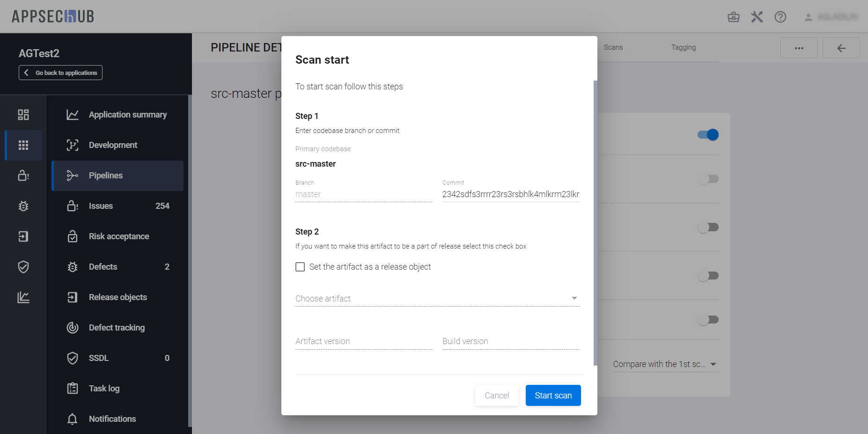
Task: Switch to the Scans tab
Action: click(613, 47)
